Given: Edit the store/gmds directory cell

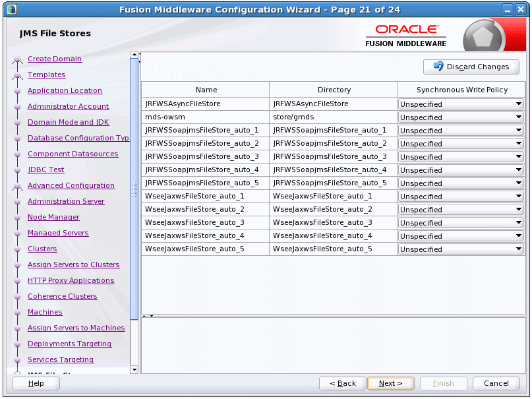Looking at the screenshot, I should (333, 117).
